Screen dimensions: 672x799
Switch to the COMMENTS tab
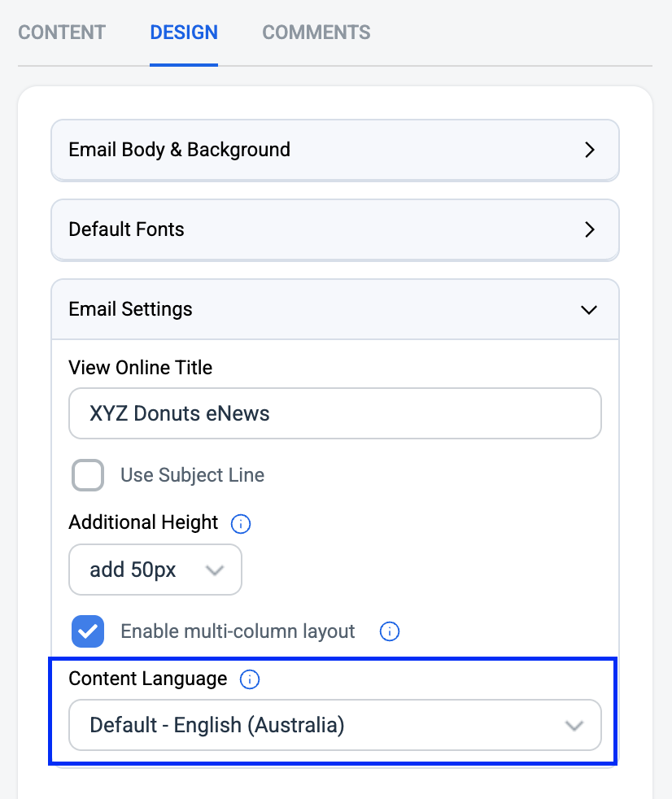click(316, 33)
